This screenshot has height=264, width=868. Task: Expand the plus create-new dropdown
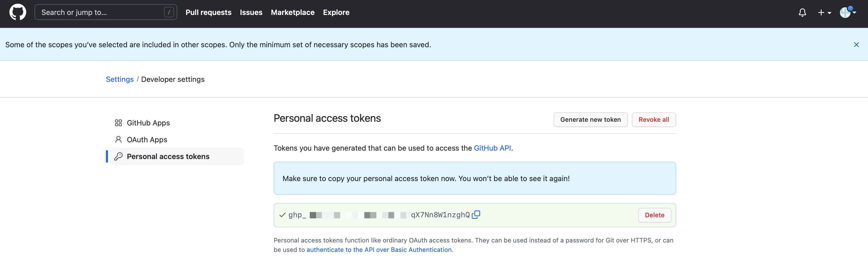824,13
